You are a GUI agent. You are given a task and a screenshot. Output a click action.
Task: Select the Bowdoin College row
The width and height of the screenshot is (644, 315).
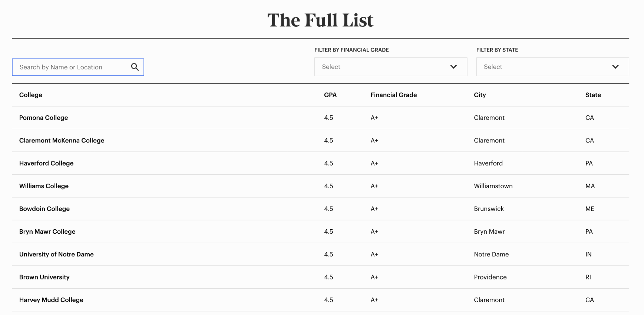pos(320,209)
